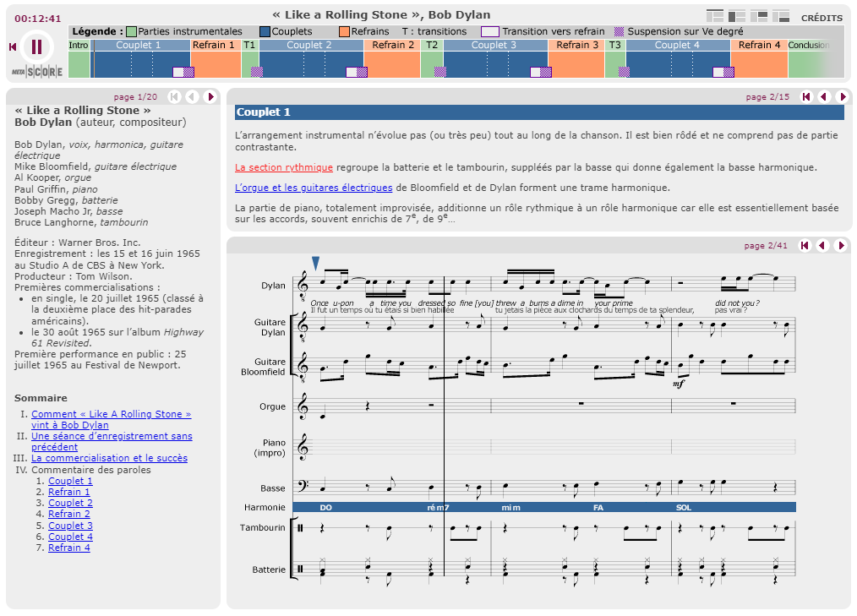Open Couplet 3 commentary in Sommaire

click(70, 526)
